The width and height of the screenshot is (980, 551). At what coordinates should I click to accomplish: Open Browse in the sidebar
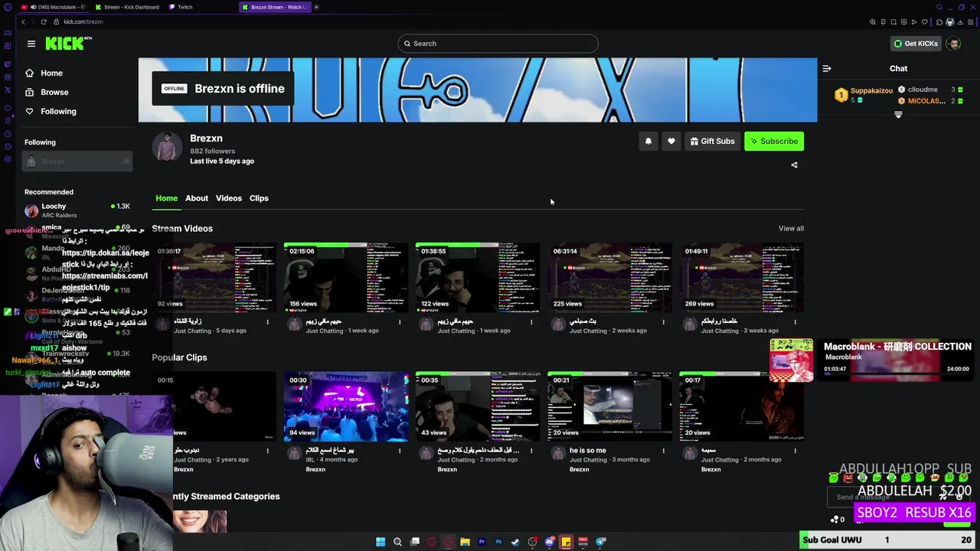pos(54,92)
